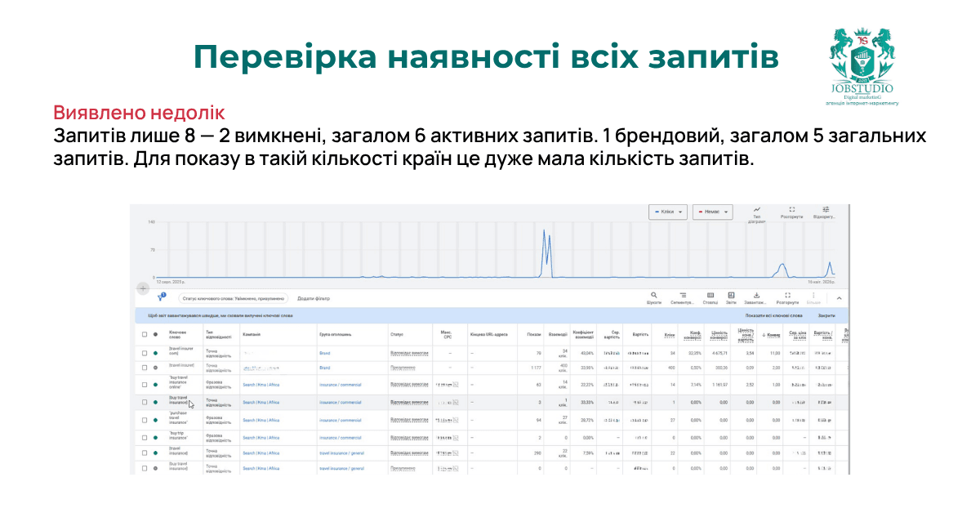Click the slide title Перевірка наявності всіх запитів
Image resolution: width=980 pixels, height=513 pixels.
(486, 57)
